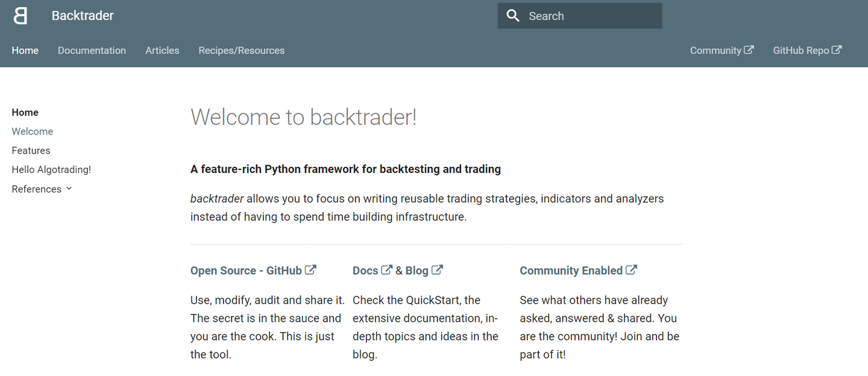Click the chevron next to References
Screen dimensions: 868x376
point(69,189)
